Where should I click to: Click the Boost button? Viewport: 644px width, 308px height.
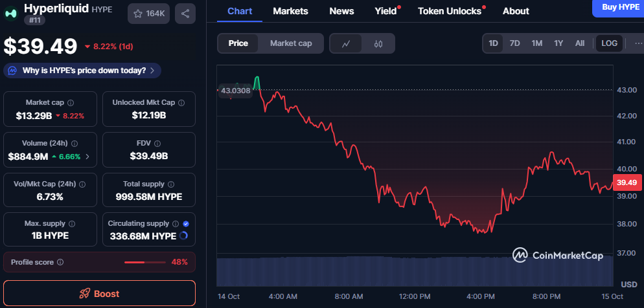click(99, 294)
